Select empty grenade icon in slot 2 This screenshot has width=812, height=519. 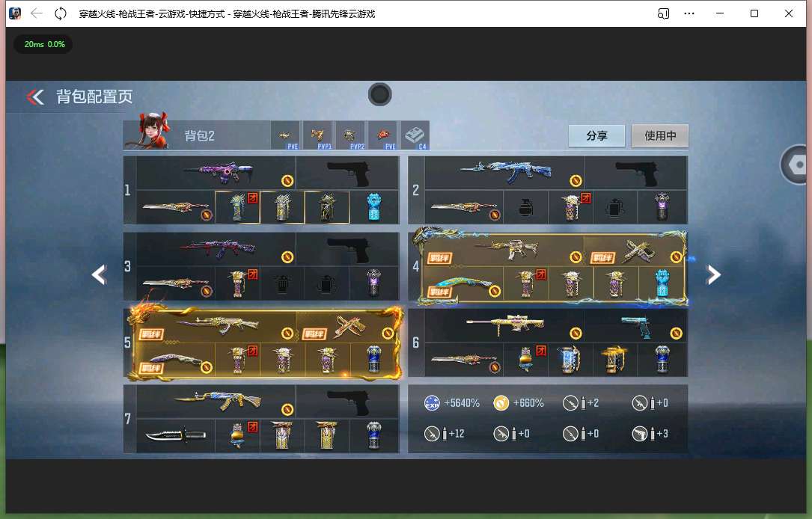(x=525, y=207)
